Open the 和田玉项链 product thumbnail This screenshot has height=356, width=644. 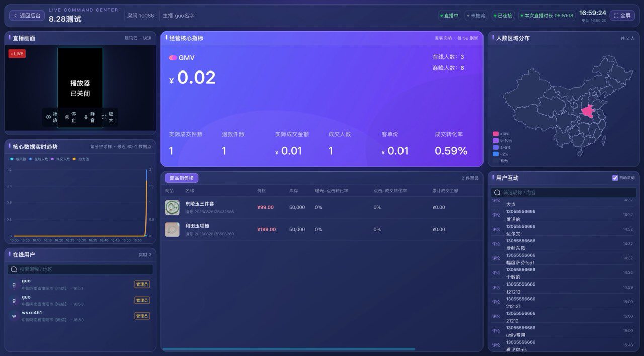[x=172, y=229]
